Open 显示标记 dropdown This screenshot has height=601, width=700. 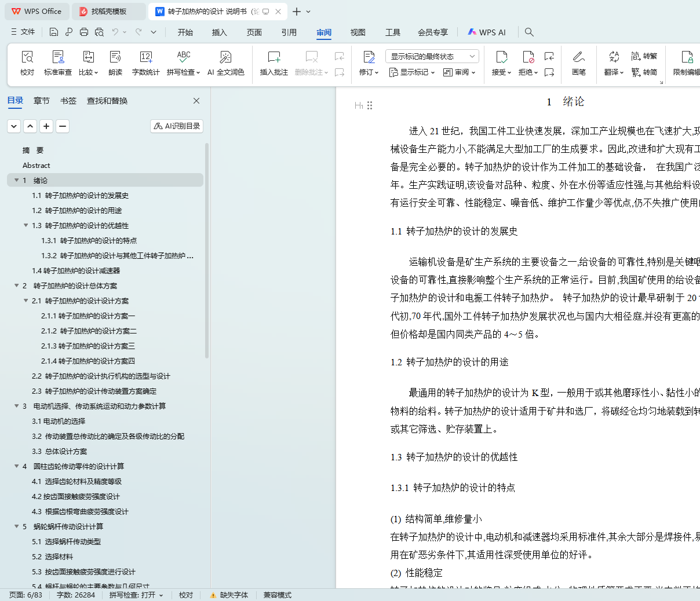click(x=412, y=72)
